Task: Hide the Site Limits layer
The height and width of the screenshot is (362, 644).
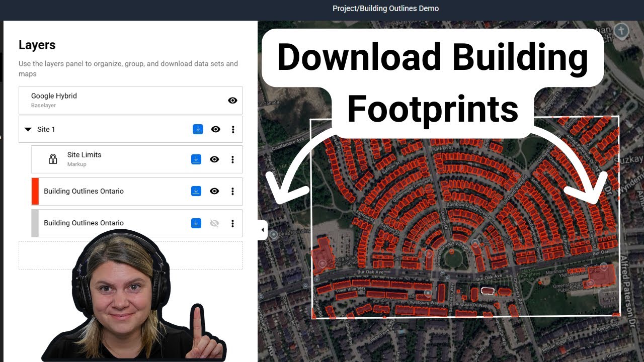Action: coord(214,159)
